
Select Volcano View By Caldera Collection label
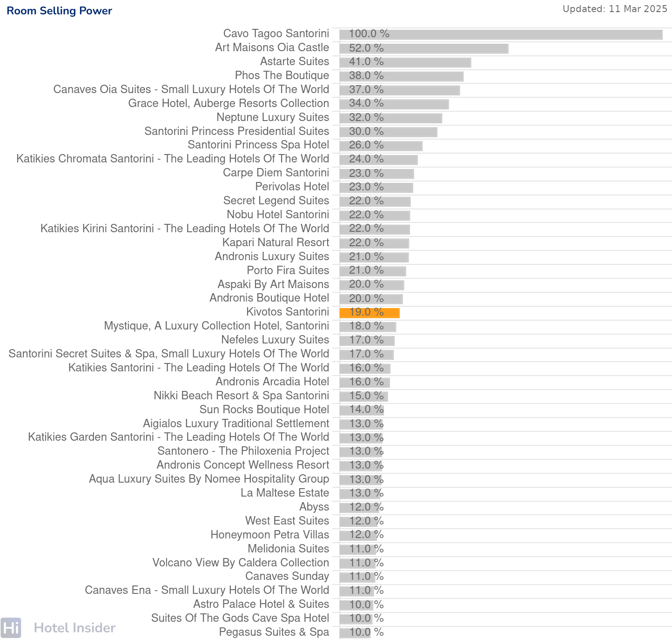241,563
